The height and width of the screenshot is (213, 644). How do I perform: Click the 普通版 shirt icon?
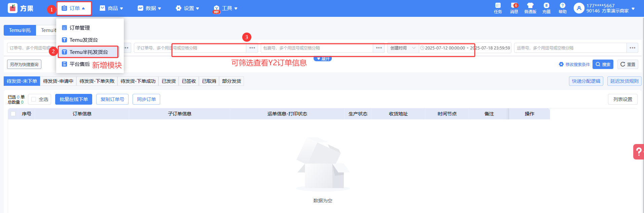point(530,6)
